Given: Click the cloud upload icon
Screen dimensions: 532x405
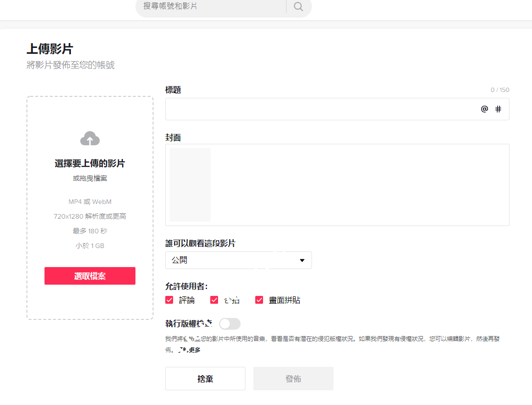Looking at the screenshot, I should (90, 139).
